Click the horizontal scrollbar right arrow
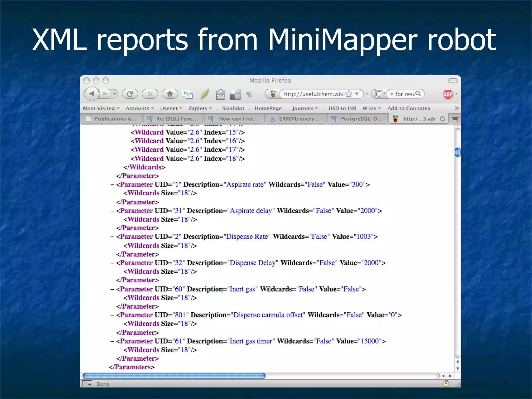Image resolution: width=532 pixels, height=399 pixels. pyautogui.click(x=451, y=376)
